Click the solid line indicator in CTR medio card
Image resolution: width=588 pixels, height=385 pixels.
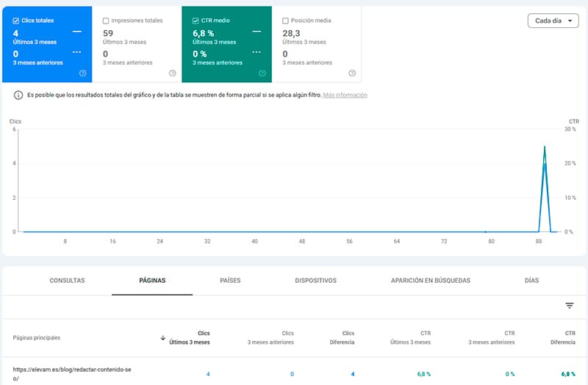coord(257,32)
